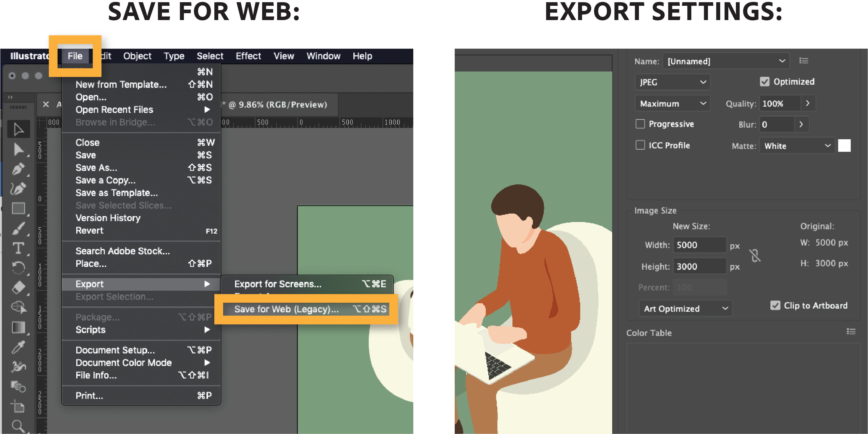The height and width of the screenshot is (434, 868).
Task: Select the Rectangle tool
Action: click(18, 209)
